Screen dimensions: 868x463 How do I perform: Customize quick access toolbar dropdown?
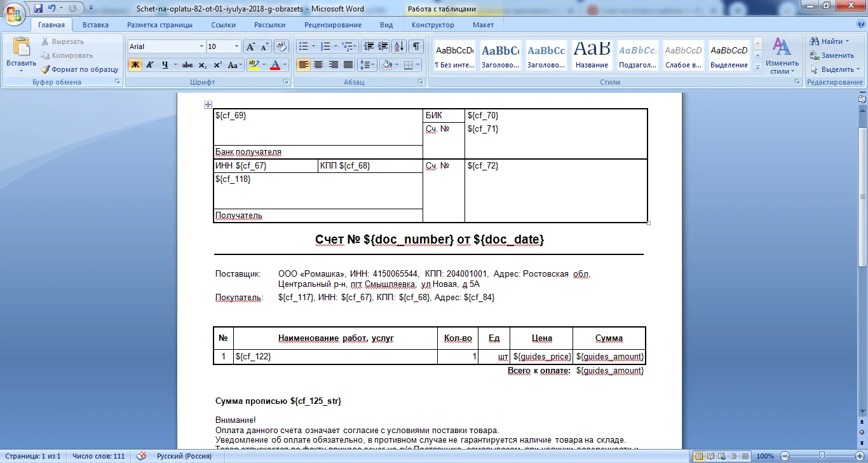point(91,8)
